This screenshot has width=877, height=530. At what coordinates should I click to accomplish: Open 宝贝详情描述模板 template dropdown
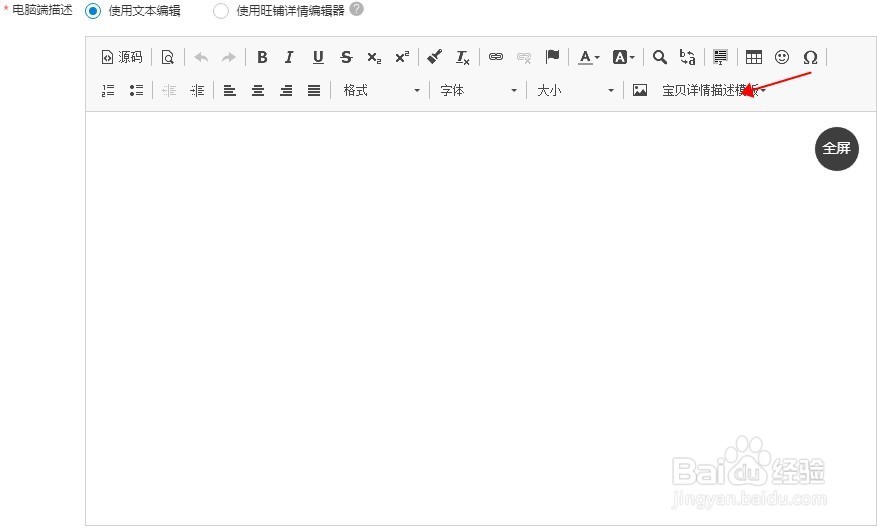[714, 91]
